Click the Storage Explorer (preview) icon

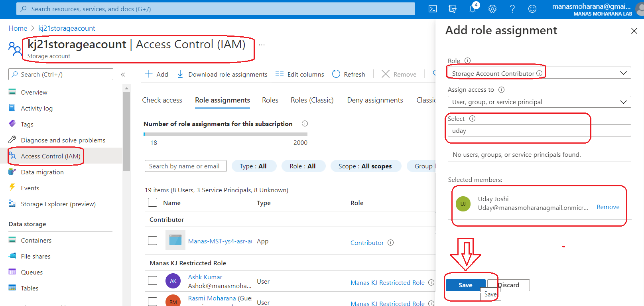click(12, 204)
